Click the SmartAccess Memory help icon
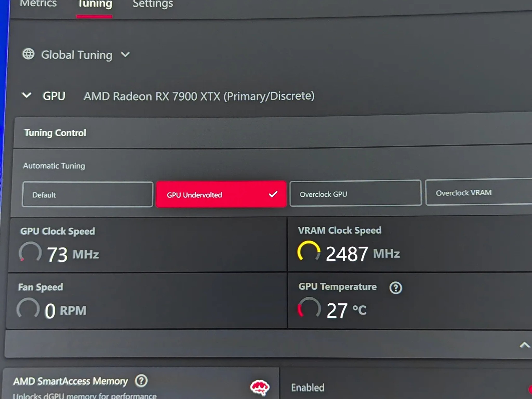Viewport: 532px width, 399px height. pyautogui.click(x=141, y=381)
